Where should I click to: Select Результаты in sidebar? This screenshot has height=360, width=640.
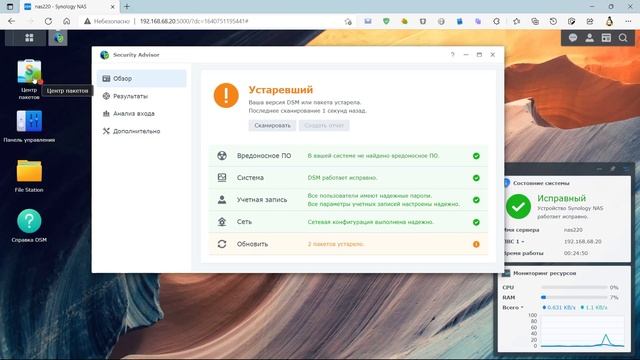point(142,96)
